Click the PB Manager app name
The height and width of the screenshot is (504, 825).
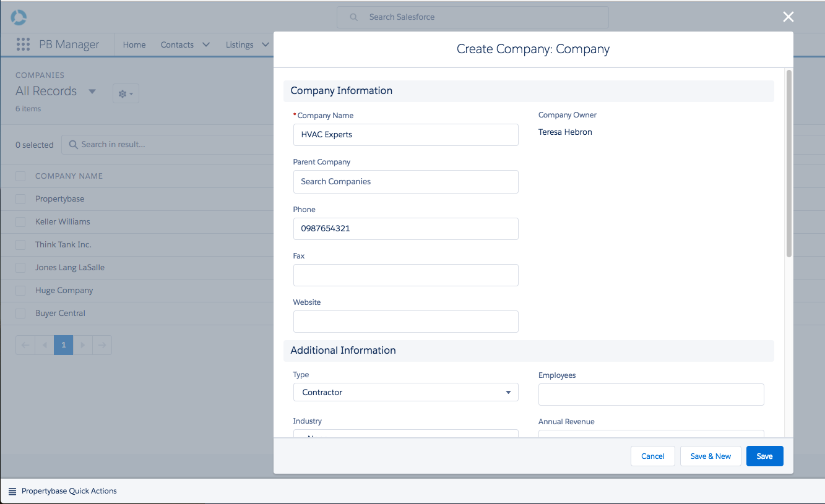tap(69, 45)
